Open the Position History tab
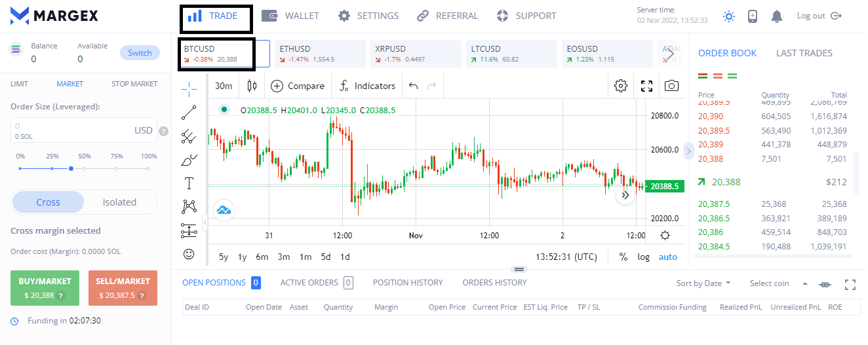The width and height of the screenshot is (868, 345). click(408, 283)
